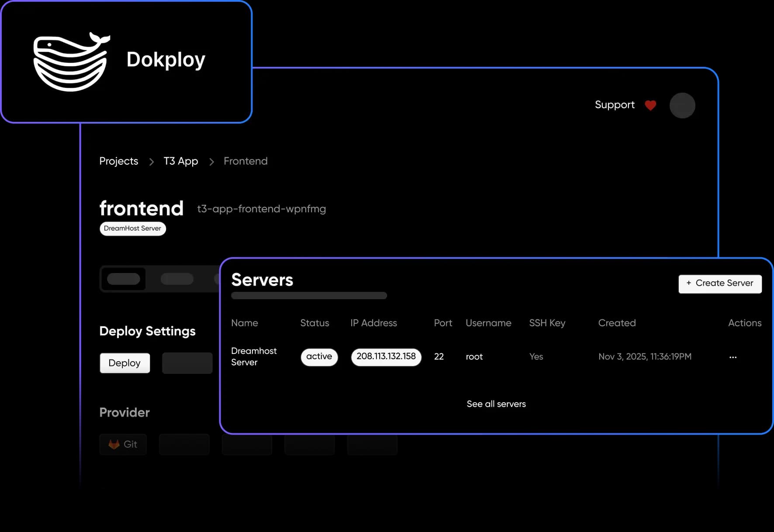Click the Dokploy whale logo
774x532 pixels.
click(72, 62)
